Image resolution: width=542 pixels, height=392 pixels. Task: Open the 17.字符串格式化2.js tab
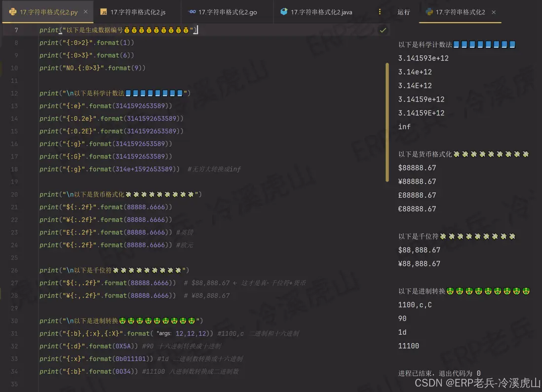[137, 12]
